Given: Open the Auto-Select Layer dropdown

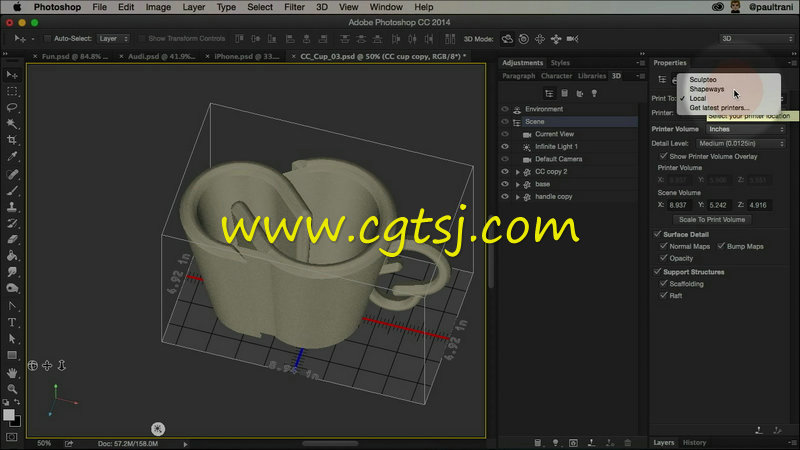Looking at the screenshot, I should coord(113,39).
